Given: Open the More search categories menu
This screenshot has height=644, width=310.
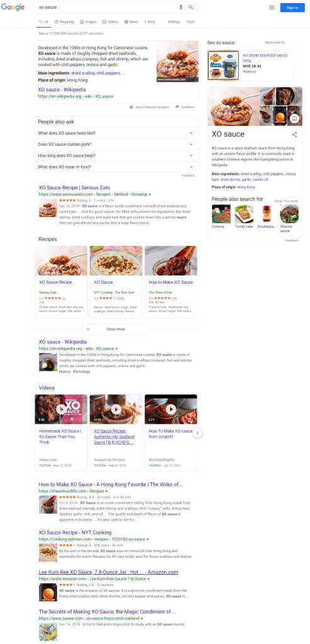Looking at the screenshot, I should [x=150, y=22].
